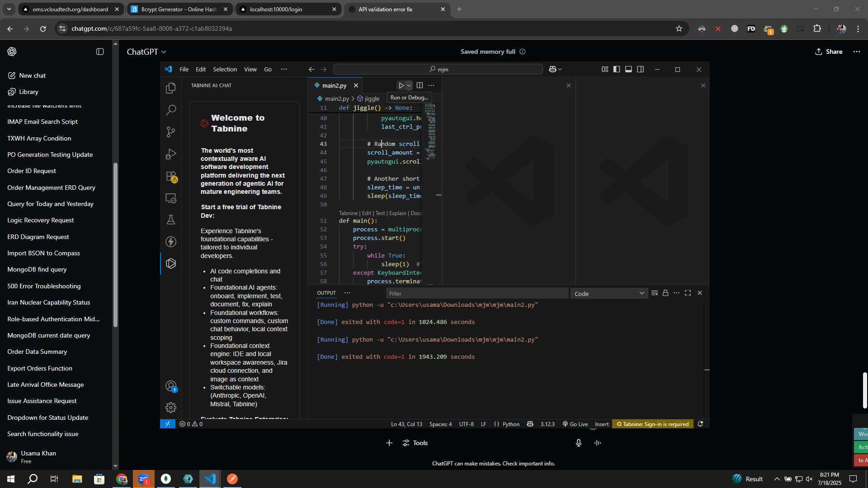Open File menu in VS Code
The image size is (868, 488).
[184, 69]
